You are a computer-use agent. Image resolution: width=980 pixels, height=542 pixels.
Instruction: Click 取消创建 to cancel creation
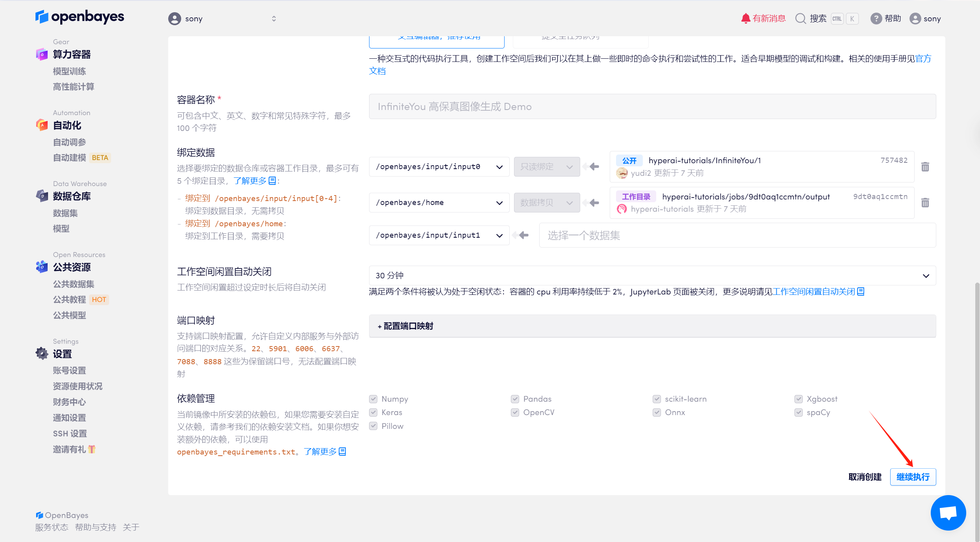point(865,477)
